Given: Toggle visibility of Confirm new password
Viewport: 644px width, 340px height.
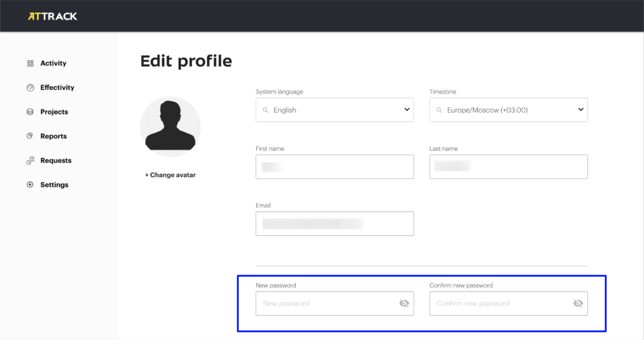Looking at the screenshot, I should tap(578, 304).
